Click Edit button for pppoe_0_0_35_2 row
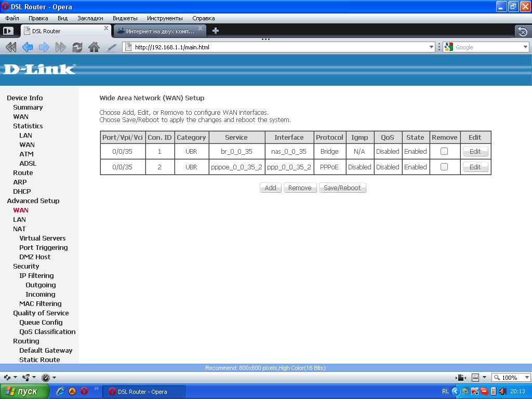 point(475,167)
